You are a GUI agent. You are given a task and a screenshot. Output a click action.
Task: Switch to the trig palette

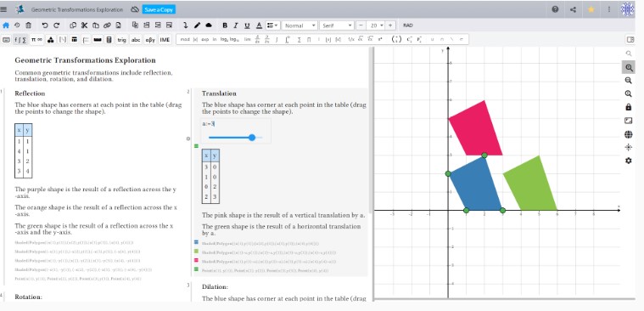[x=121, y=39]
